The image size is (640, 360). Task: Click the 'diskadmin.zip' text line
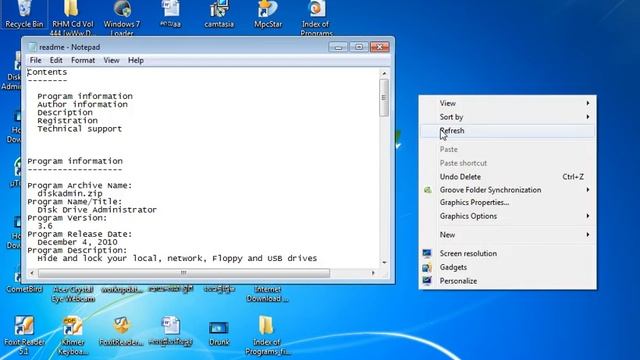70,193
